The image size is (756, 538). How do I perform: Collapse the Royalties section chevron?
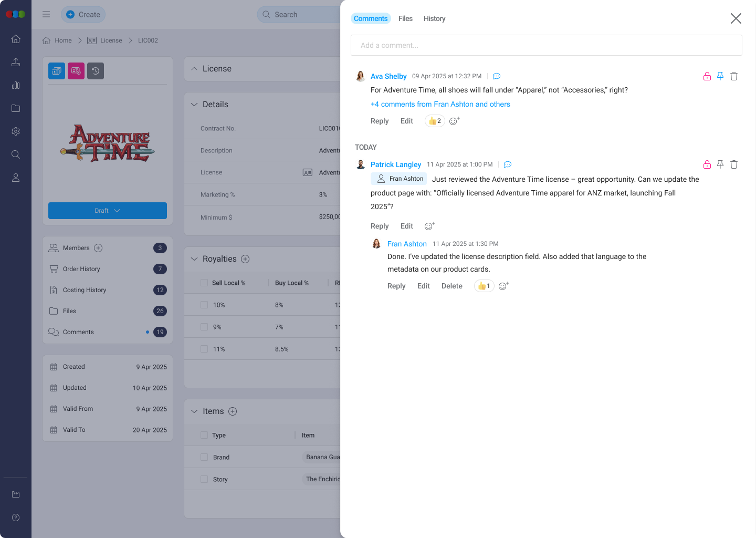pyautogui.click(x=194, y=259)
